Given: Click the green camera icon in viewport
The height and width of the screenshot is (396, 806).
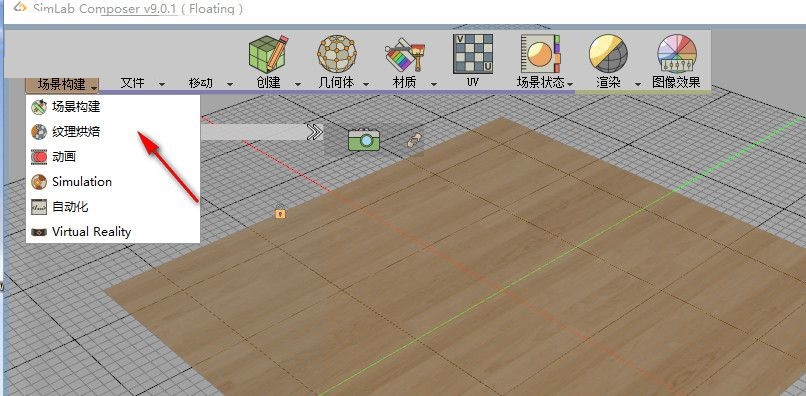Looking at the screenshot, I should pos(364,139).
